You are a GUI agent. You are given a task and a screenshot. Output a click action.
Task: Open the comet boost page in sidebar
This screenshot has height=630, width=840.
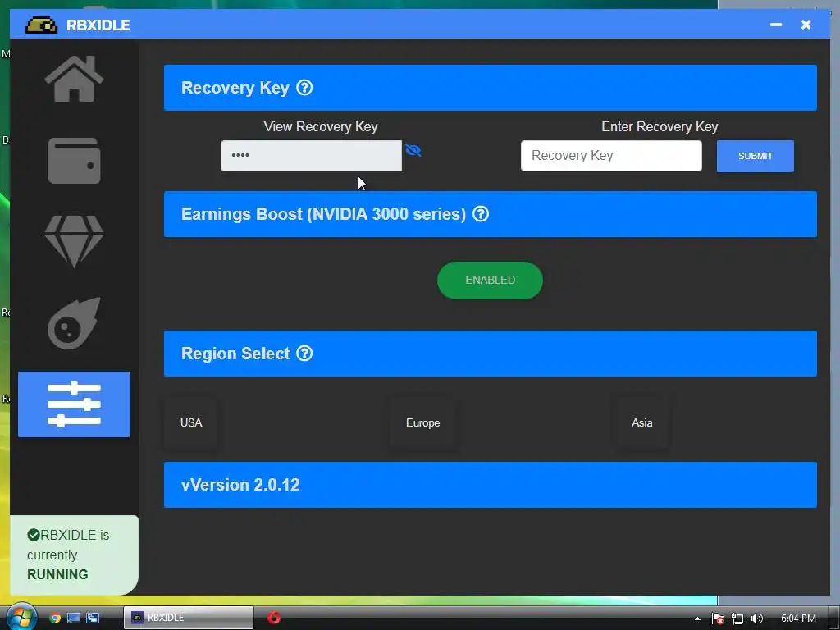pyautogui.click(x=74, y=323)
